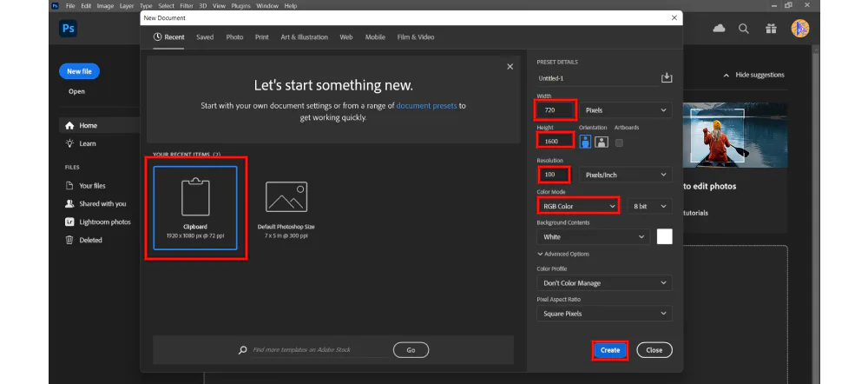Click the Create button
The image size is (868, 384).
[x=610, y=350]
